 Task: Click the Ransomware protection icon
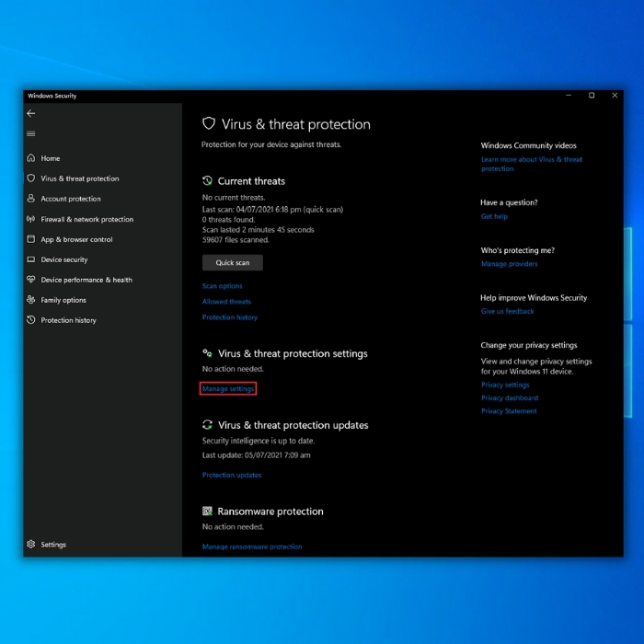point(207,511)
